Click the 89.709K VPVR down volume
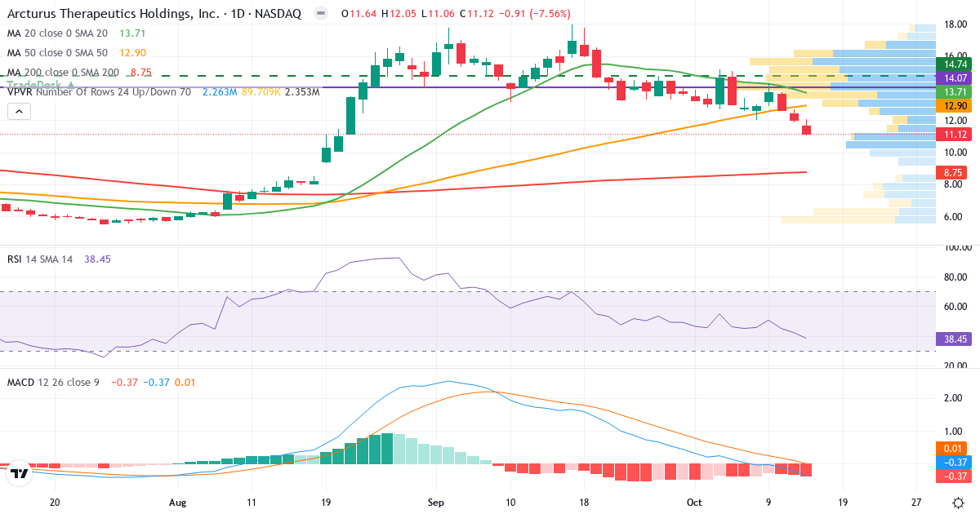 pyautogui.click(x=260, y=92)
